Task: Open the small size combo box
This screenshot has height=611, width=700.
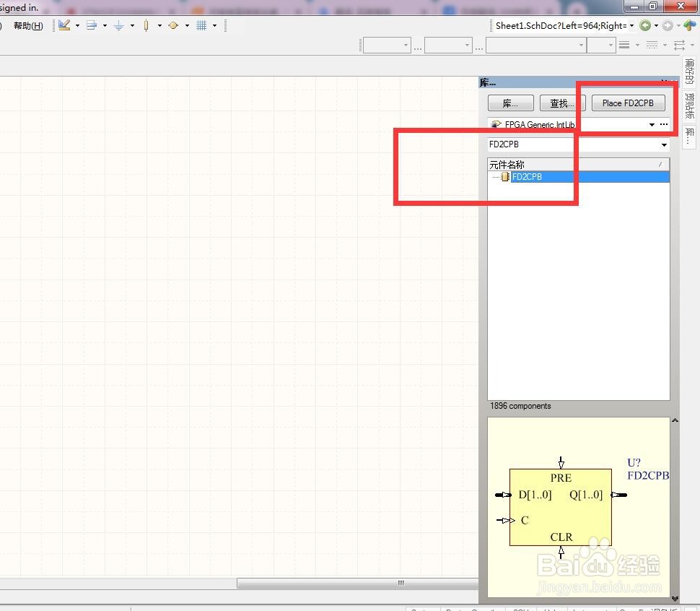Action: [601, 45]
